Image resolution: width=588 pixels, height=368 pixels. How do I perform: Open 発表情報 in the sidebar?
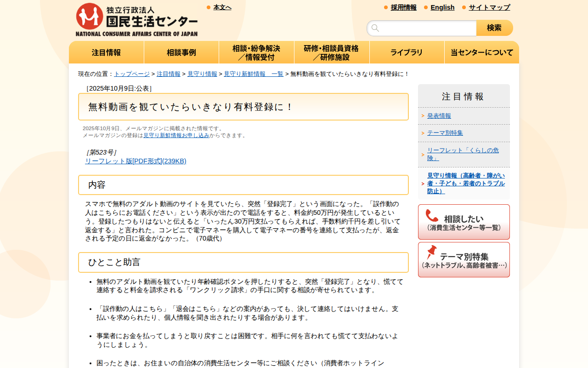pyautogui.click(x=439, y=116)
